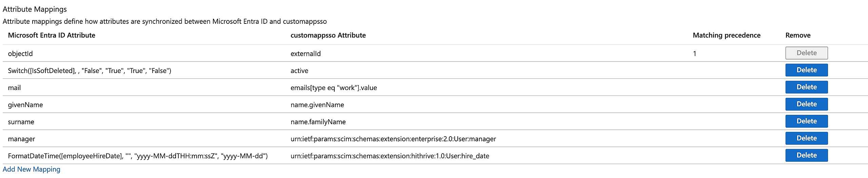This screenshot has width=868, height=178.
Task: Select the name.familyName target attribute
Action: (x=318, y=122)
